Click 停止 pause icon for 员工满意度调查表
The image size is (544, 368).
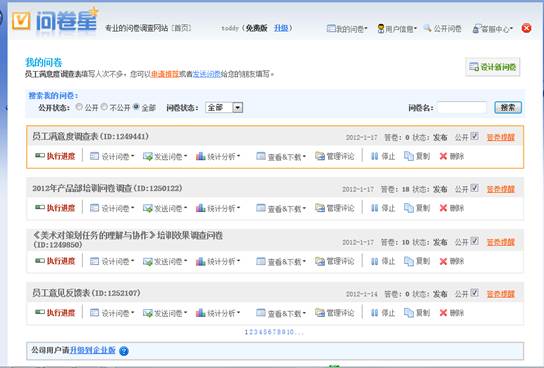[x=374, y=156]
